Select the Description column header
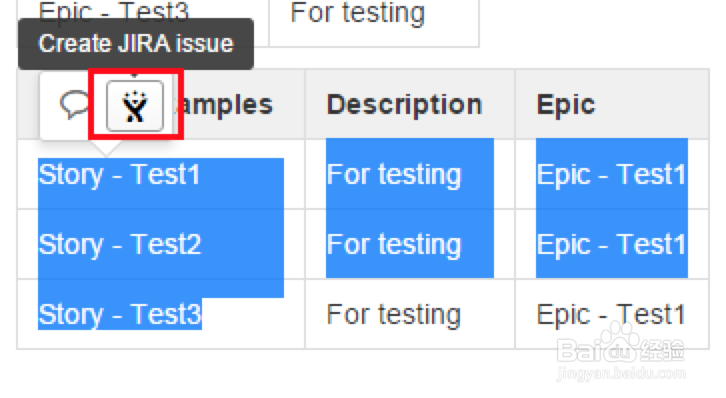 pos(405,104)
